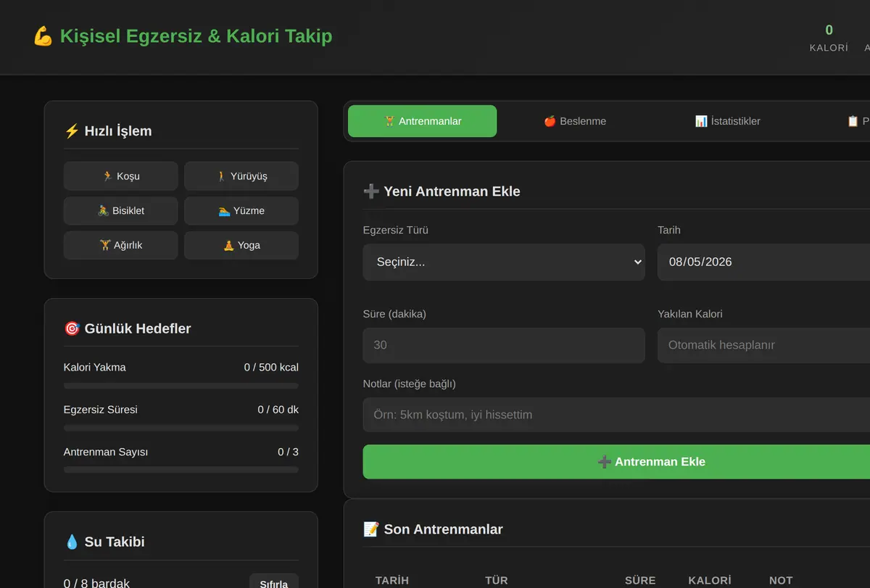
Task: Click the SÜRE column header
Action: (x=640, y=580)
